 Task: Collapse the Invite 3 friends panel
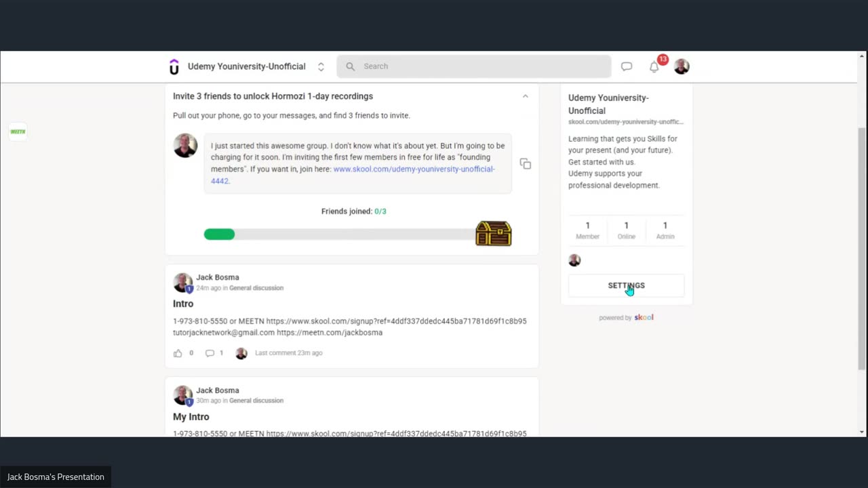click(x=525, y=96)
